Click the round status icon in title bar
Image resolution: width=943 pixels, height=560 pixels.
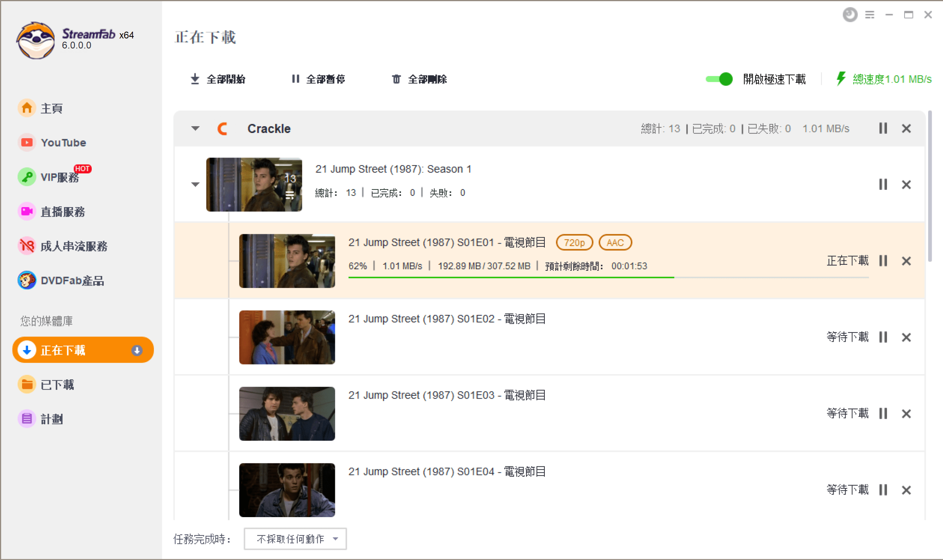850,15
